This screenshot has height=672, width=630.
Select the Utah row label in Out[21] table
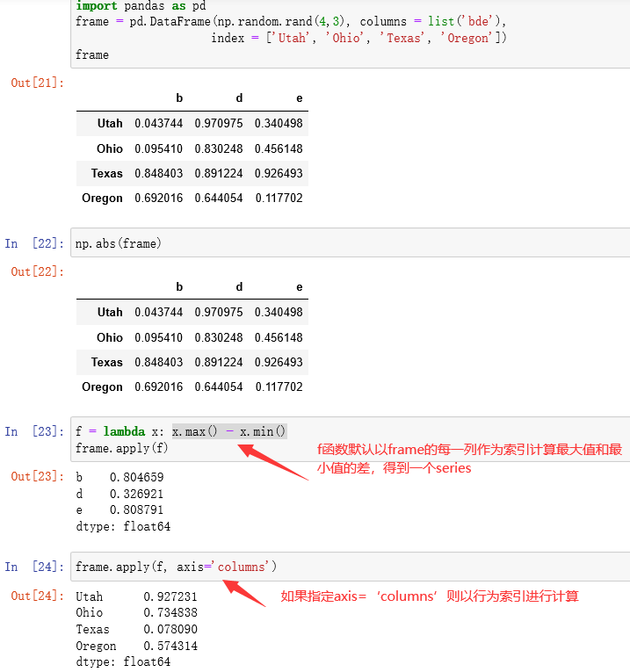click(110, 124)
